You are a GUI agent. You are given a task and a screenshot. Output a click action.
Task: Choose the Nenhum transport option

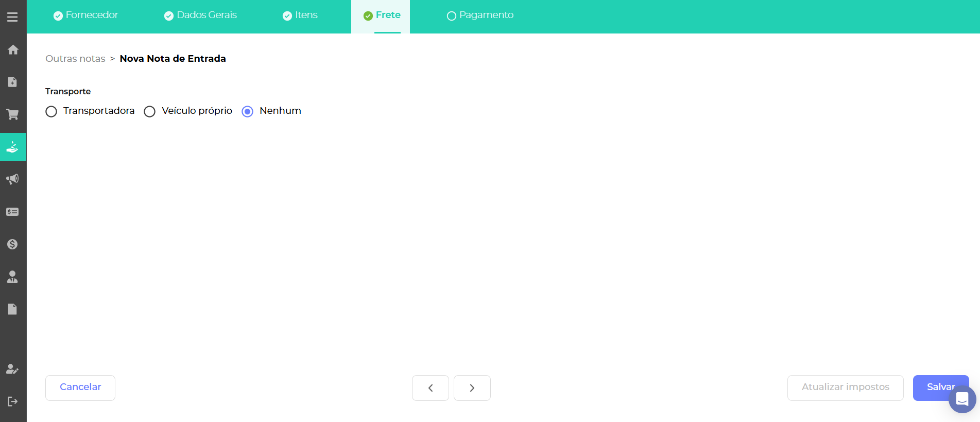248,112
